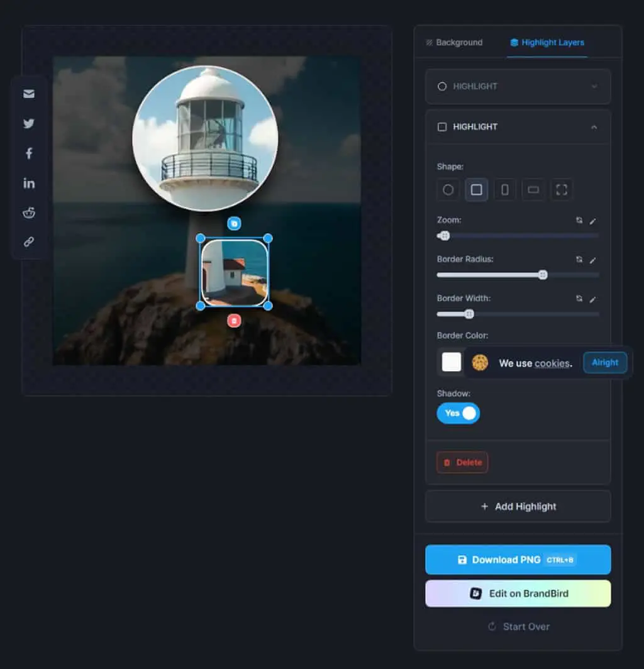This screenshot has height=669, width=644.
Task: Share via the email envelope icon
Action: tap(29, 94)
